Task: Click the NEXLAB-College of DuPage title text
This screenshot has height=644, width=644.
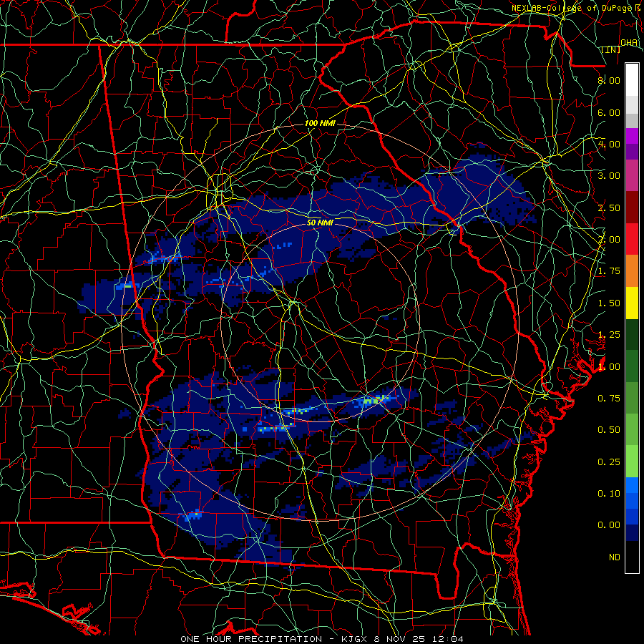Action: pyautogui.click(x=572, y=8)
